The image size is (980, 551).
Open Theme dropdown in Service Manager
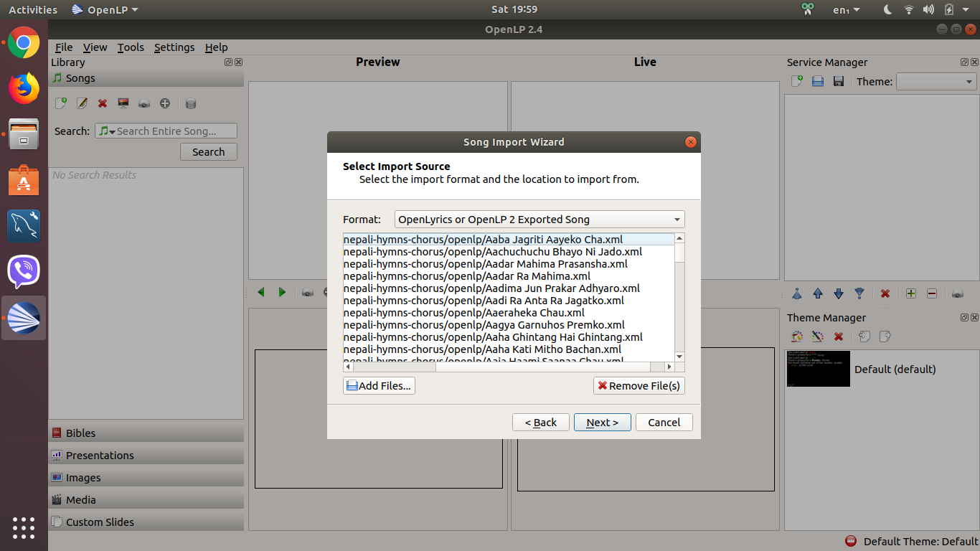pos(936,82)
